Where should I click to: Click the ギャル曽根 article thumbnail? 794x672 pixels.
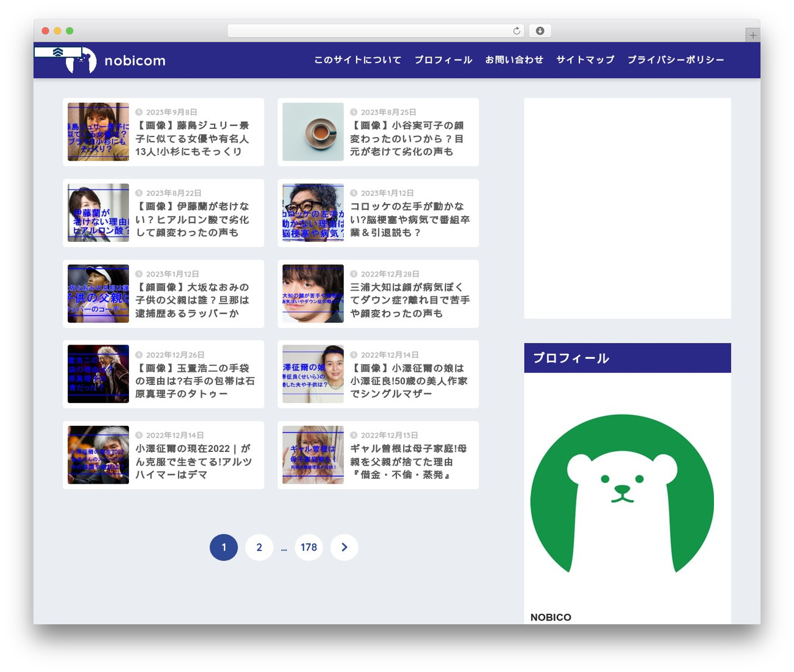click(313, 455)
